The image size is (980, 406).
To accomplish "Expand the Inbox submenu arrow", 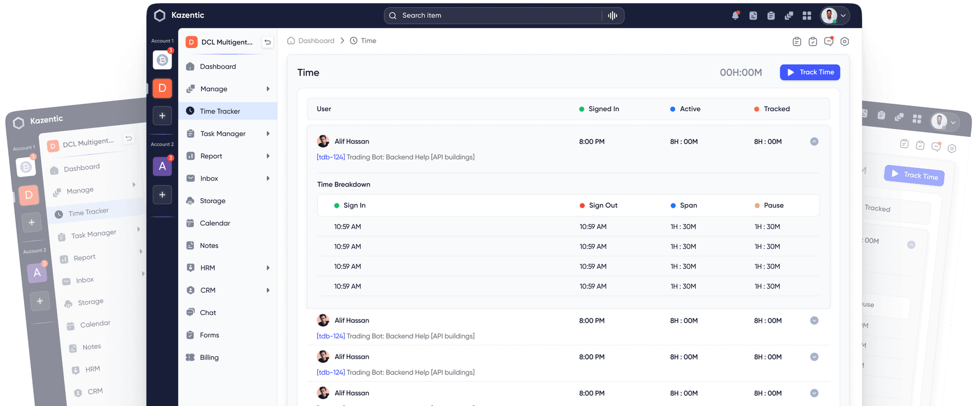I will click(268, 178).
